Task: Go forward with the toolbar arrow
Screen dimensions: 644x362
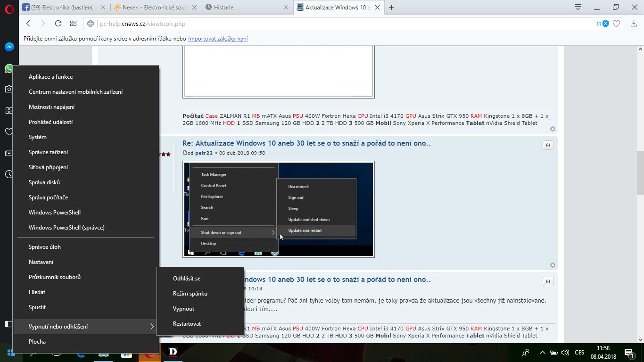Action: [43, 24]
